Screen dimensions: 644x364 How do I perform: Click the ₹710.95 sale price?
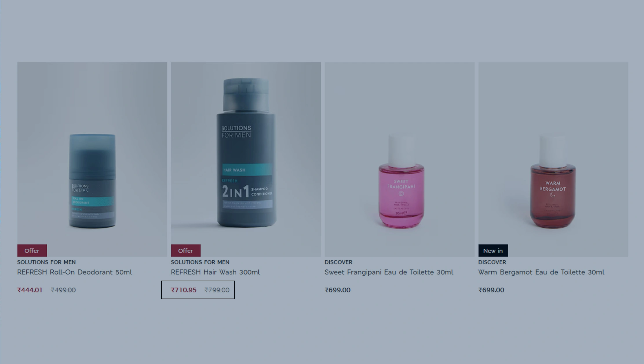[184, 290]
